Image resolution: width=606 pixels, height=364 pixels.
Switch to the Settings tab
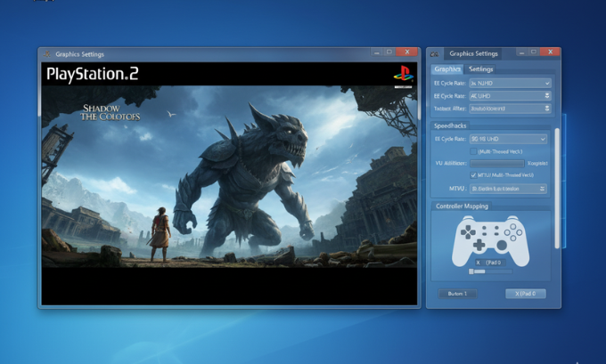point(481,69)
